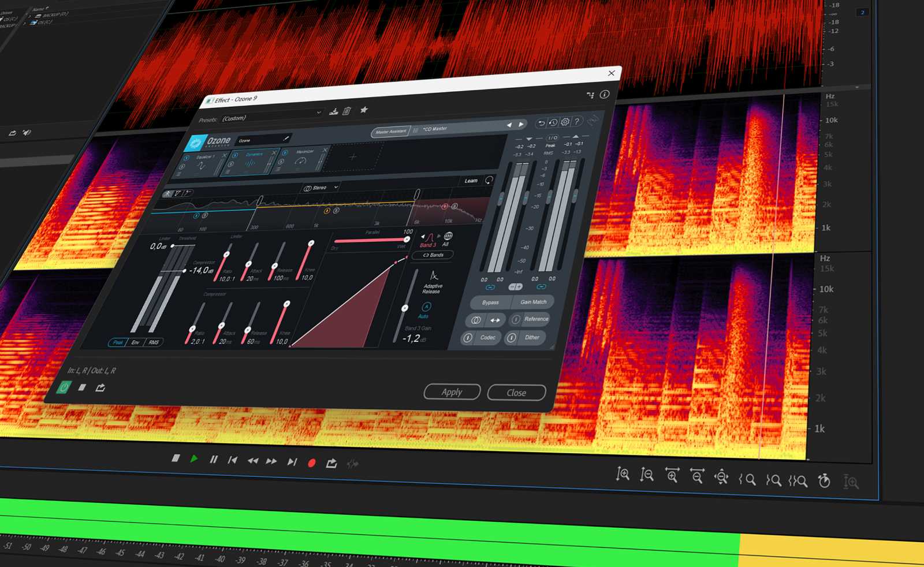Start playback with the green Play button
This screenshot has height=567, width=924.
click(x=194, y=458)
